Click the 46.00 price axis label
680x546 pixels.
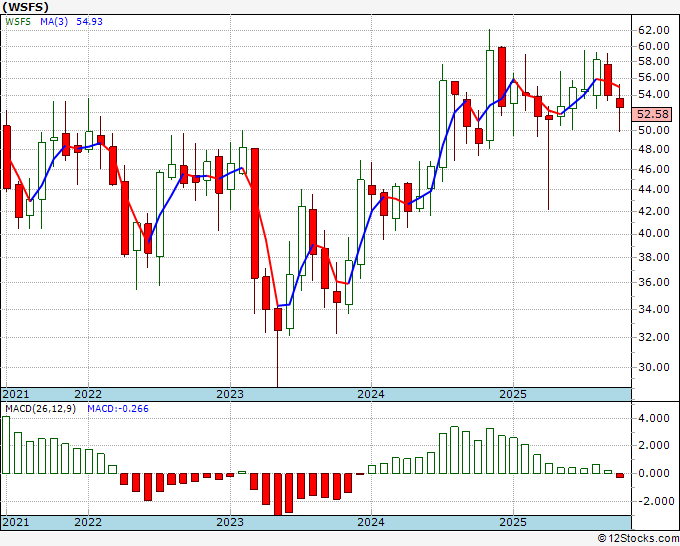point(654,170)
